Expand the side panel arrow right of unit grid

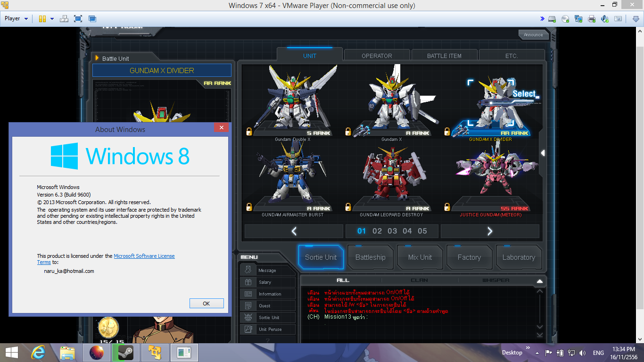pyautogui.click(x=543, y=153)
